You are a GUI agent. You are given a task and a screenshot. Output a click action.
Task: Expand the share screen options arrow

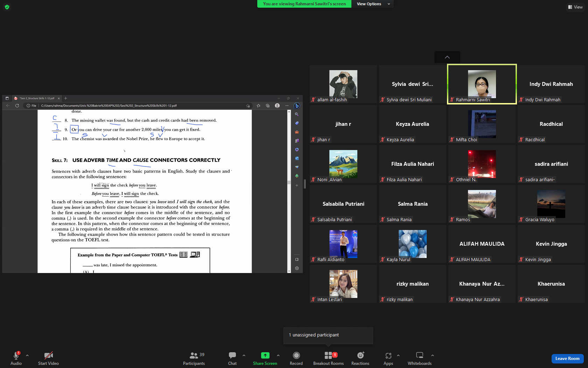(x=278, y=355)
